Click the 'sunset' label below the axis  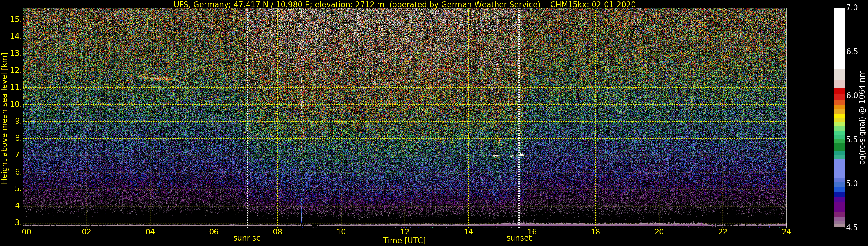pos(519,238)
